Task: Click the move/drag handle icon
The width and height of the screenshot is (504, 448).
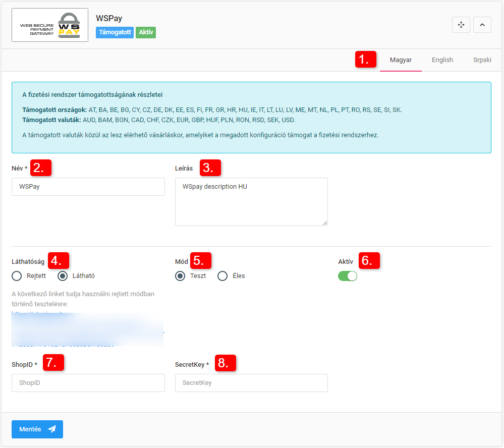Action: (461, 25)
